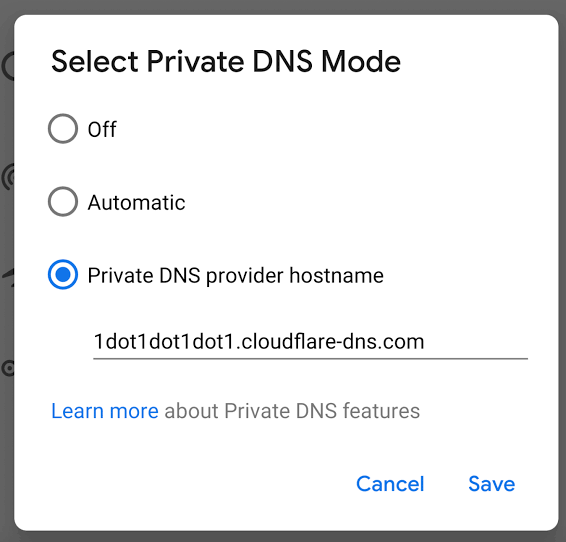Click the "Off" option label text
Screen dimensions: 566x542
102,129
